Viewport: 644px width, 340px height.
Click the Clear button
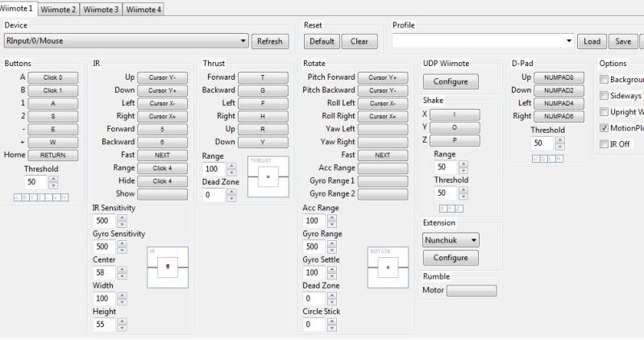click(x=359, y=41)
